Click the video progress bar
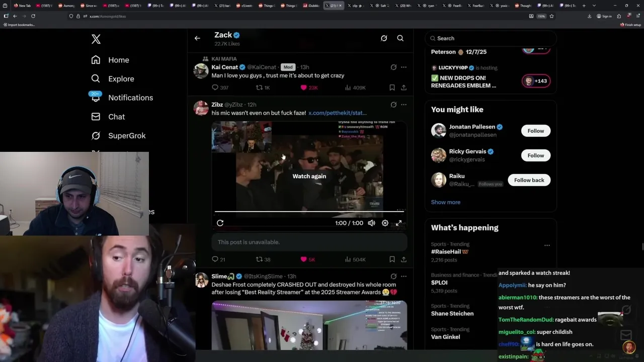Screen dimensions: 644x362 click(309, 212)
